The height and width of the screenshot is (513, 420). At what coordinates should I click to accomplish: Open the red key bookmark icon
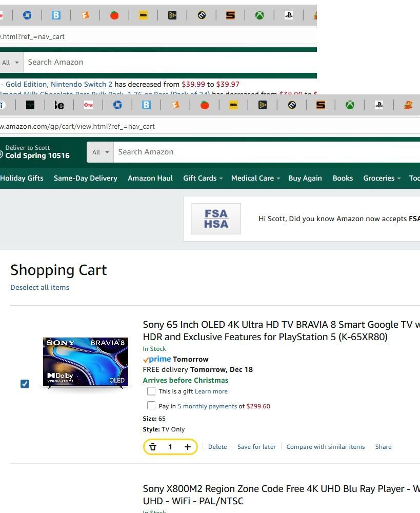point(88,105)
